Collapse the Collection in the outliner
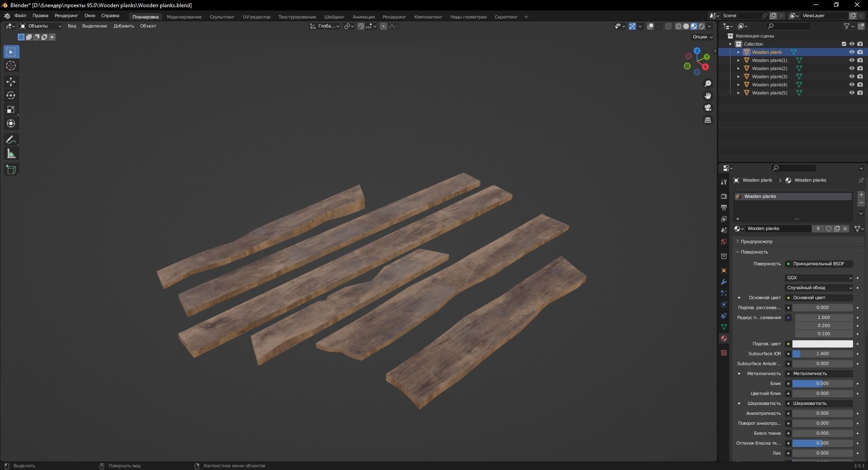 coord(730,44)
